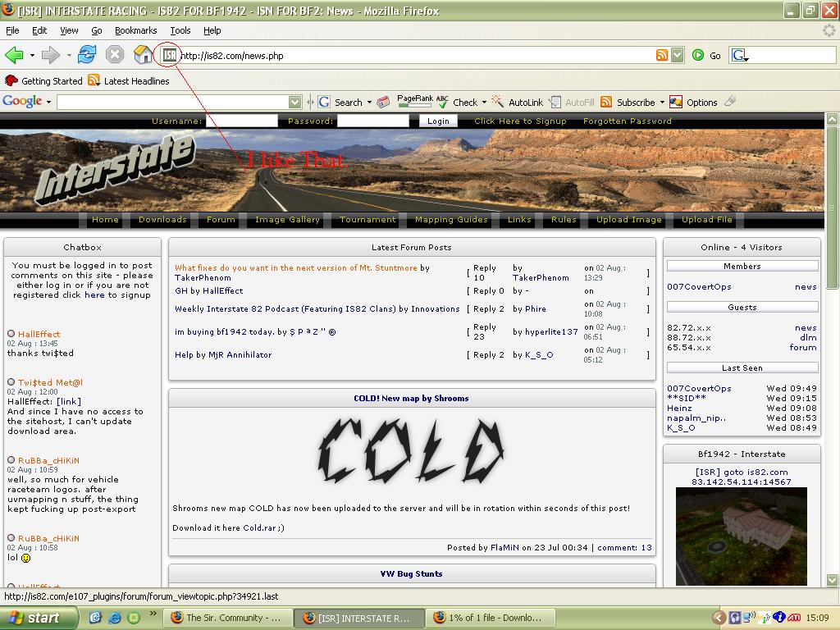Open the Edit menu
This screenshot has height=630, width=840.
tap(39, 30)
